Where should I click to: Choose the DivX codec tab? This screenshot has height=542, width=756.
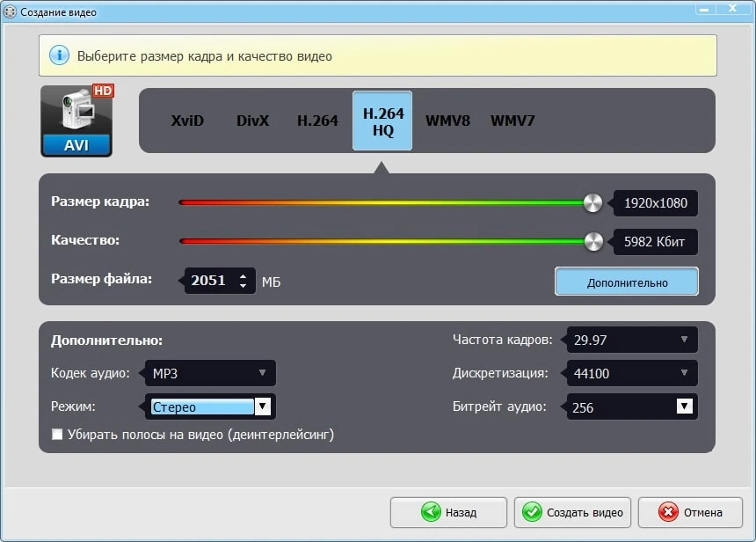point(253,121)
